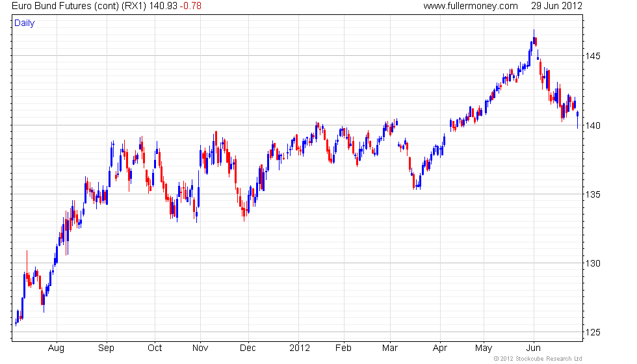Click the first candlestick near 125.5 at left

click(x=16, y=323)
